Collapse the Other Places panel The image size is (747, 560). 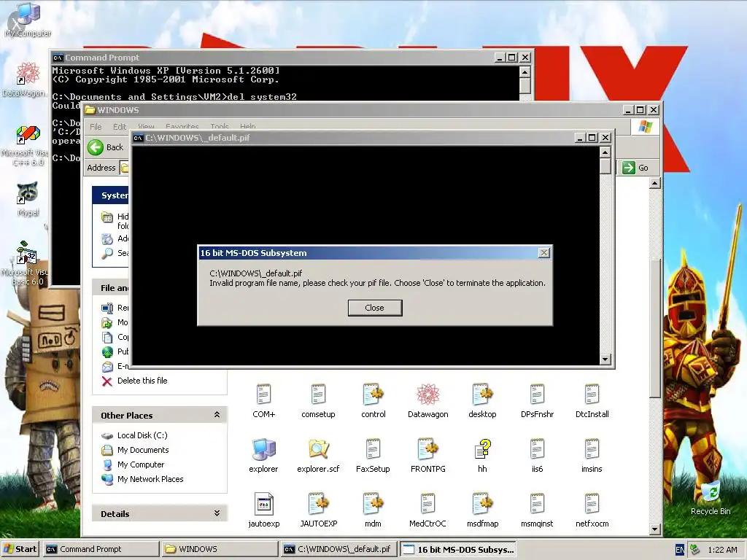coord(217,415)
